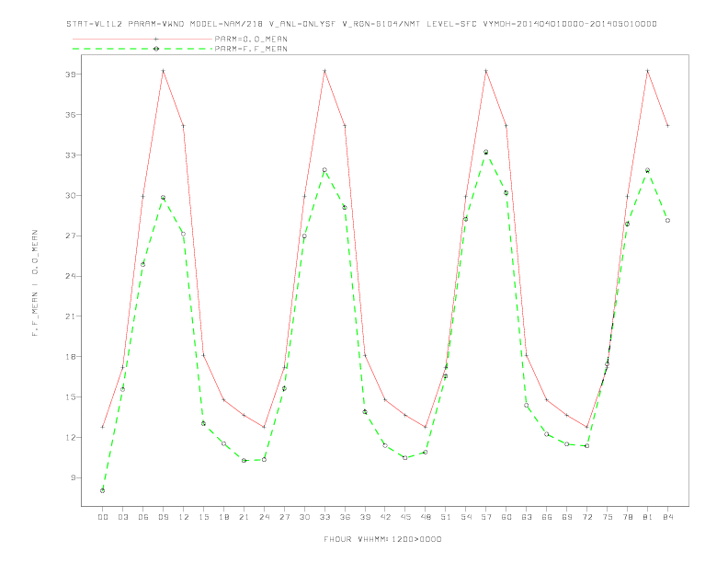
Task: Click x-axis forecast hour label 12
Action: 184,517
